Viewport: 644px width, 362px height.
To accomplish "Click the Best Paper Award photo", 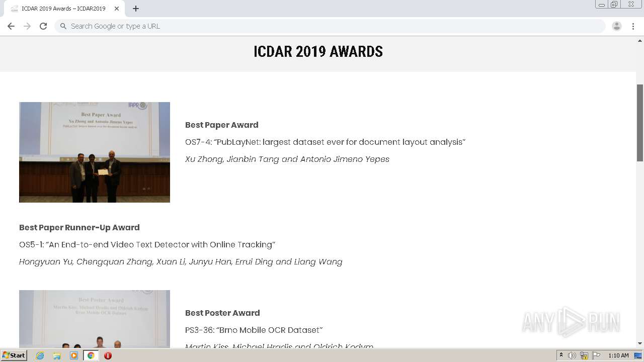I will point(95,152).
